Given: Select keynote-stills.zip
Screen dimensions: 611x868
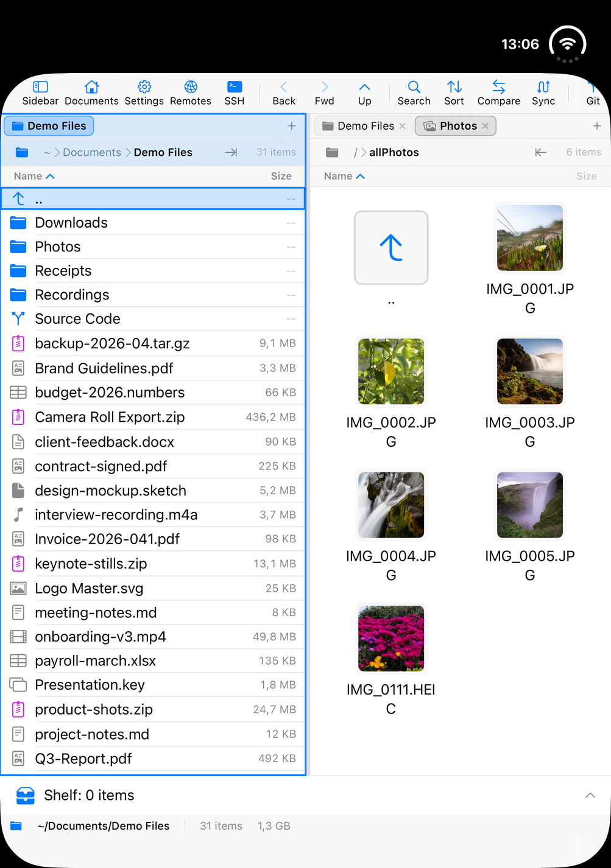Looking at the screenshot, I should coord(154,564).
